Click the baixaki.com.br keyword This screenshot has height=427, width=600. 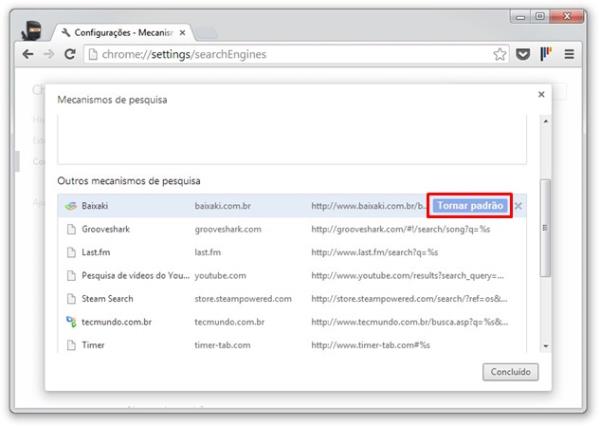click(x=223, y=206)
